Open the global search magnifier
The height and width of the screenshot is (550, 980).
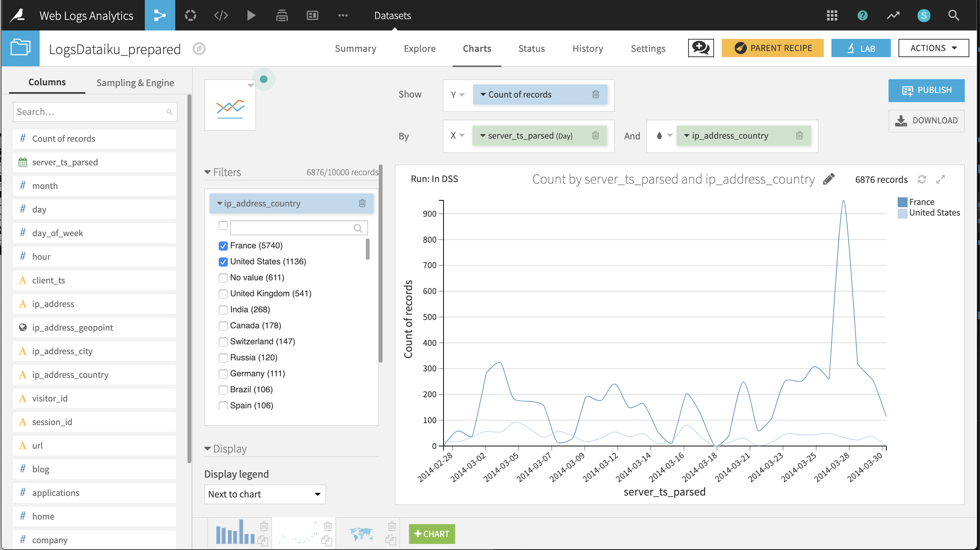point(954,15)
